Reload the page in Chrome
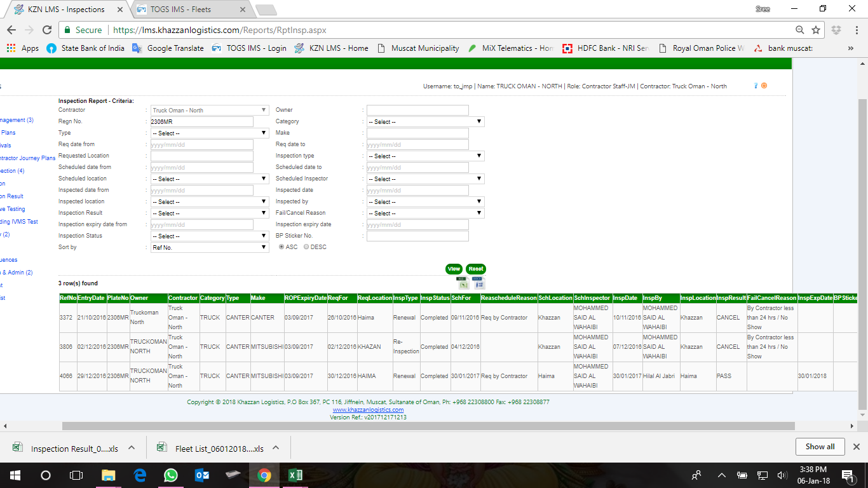868x488 pixels. (46, 30)
